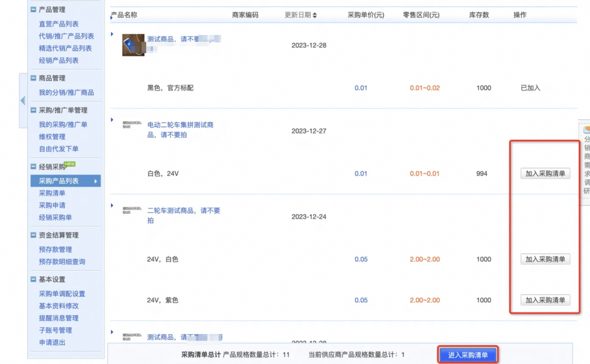Image resolution: width=590 pixels, height=364 pixels.
Task: Click 更新日期 column header
Action: 298,15
